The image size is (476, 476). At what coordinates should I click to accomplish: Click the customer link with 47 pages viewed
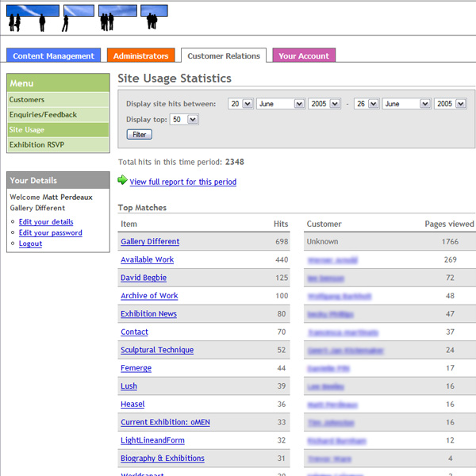[x=330, y=314]
